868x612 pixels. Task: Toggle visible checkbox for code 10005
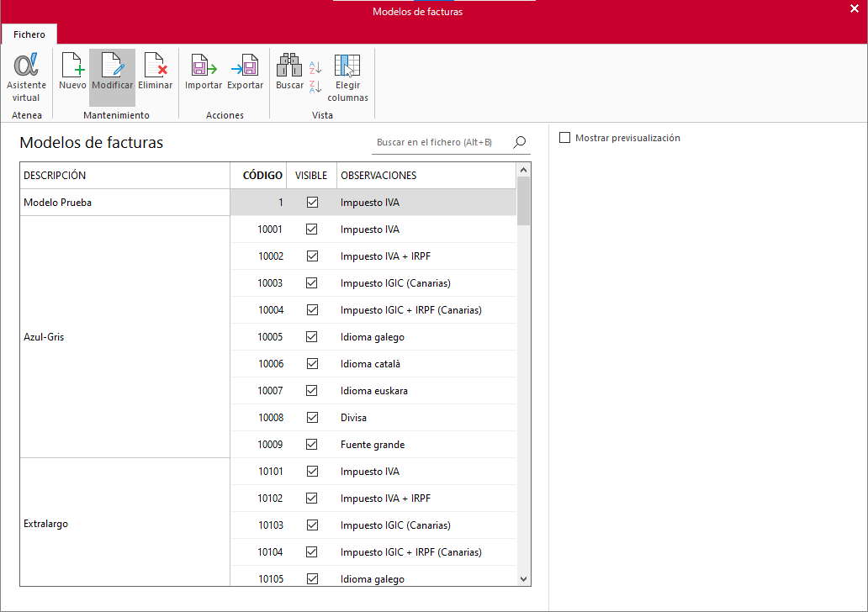click(312, 336)
